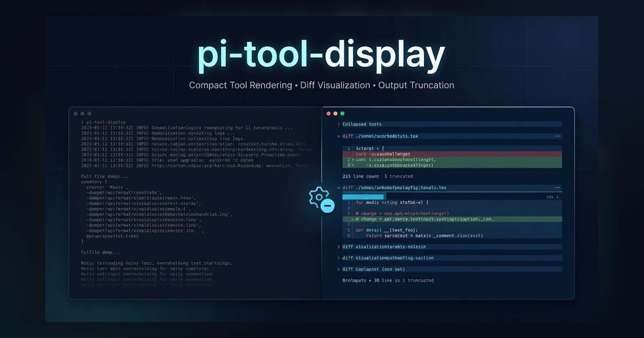Viewport: 644px width, 338px height.
Task: Click the "pi-tool-display" prompt line in left terminal
Action: [103, 122]
